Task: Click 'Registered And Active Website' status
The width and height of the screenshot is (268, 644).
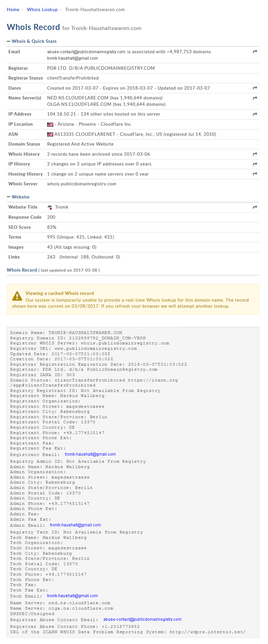Action: (80, 144)
